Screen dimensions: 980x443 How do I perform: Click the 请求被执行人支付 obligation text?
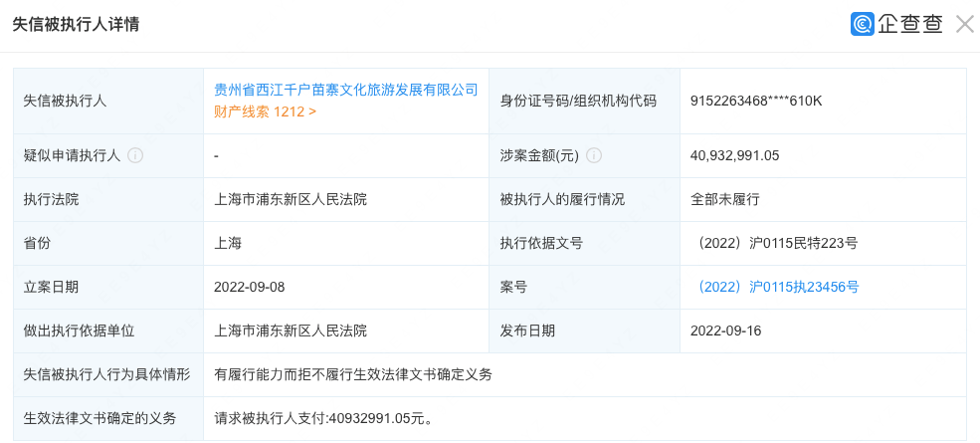click(324, 418)
